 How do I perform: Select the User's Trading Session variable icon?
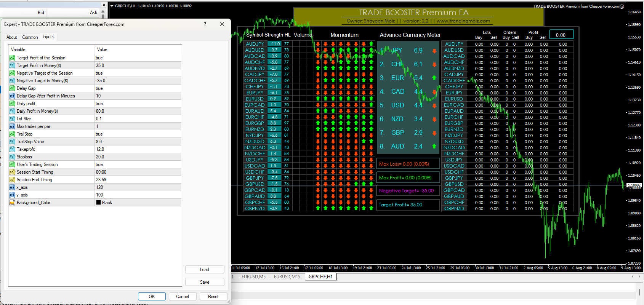pyautogui.click(x=12, y=164)
